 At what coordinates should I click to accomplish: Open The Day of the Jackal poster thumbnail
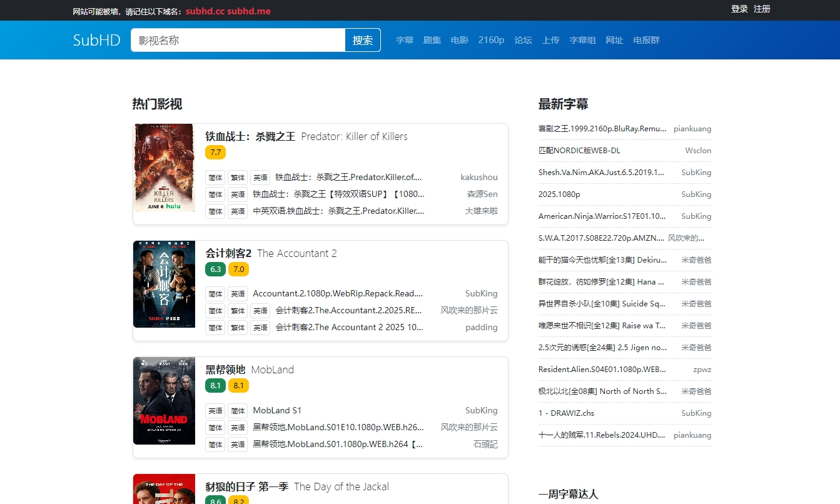coord(164,489)
